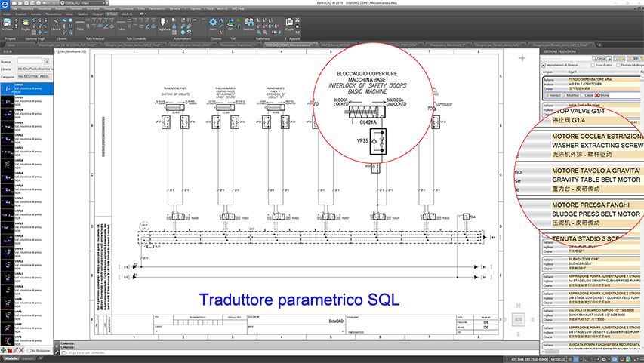Click the VF35 valve symbol in enlarged view

(377, 141)
